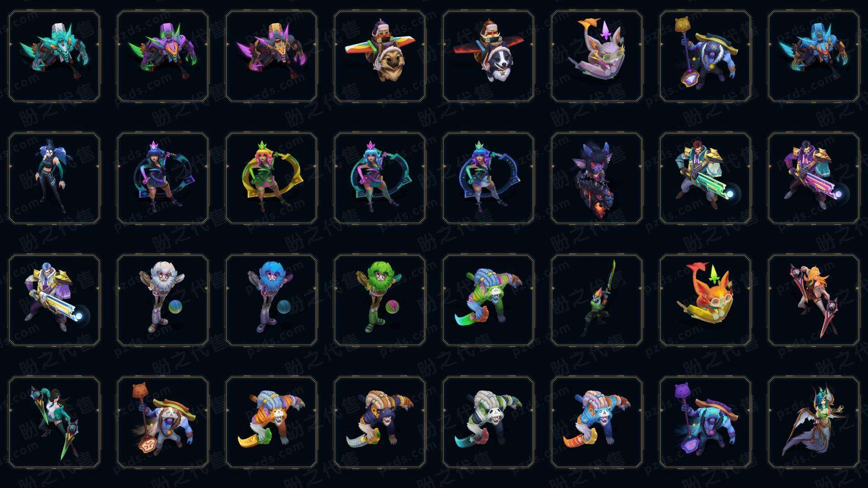Screen dimensions: 868x488
Task: Select dark purple red-eyed creature skin
Action: pyautogui.click(x=597, y=178)
